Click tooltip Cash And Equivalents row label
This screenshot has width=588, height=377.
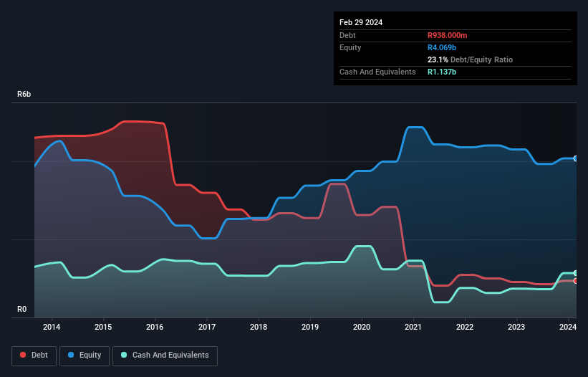[x=377, y=72]
